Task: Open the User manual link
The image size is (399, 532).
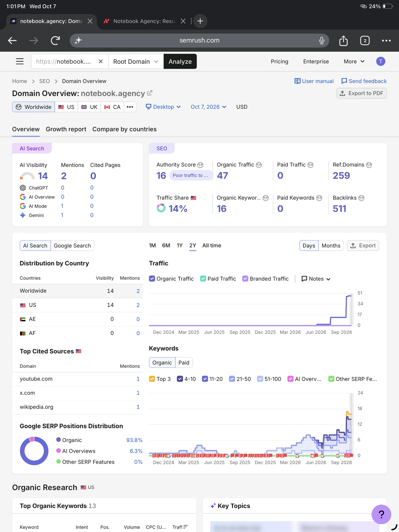Action: (x=314, y=81)
